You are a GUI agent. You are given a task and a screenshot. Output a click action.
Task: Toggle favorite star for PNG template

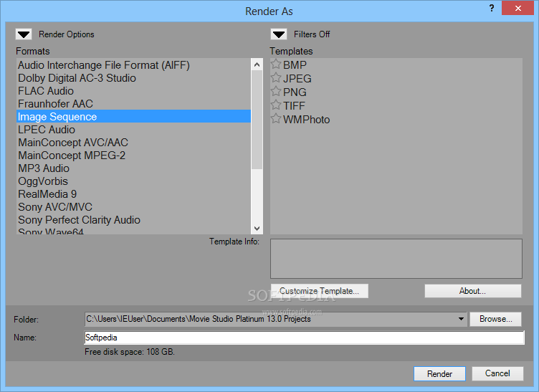coord(276,92)
